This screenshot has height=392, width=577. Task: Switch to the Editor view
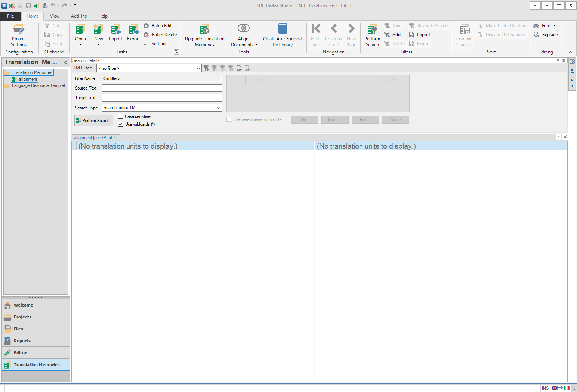click(36, 353)
